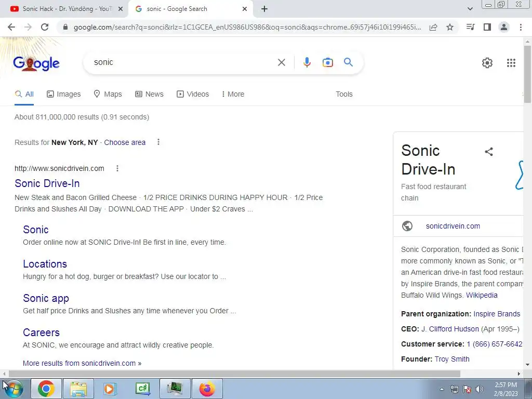Expand the tab search dropdown arrow
This screenshot has width=532, height=399.
click(x=470, y=9)
